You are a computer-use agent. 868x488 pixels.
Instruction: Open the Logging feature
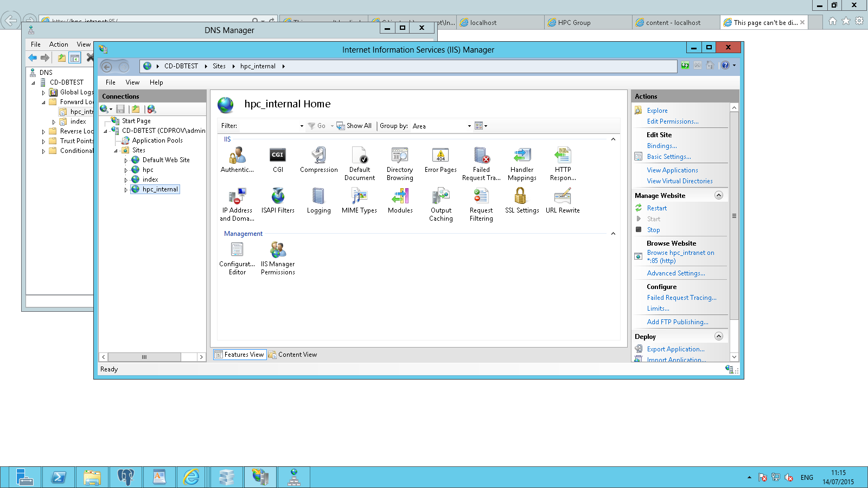318,201
